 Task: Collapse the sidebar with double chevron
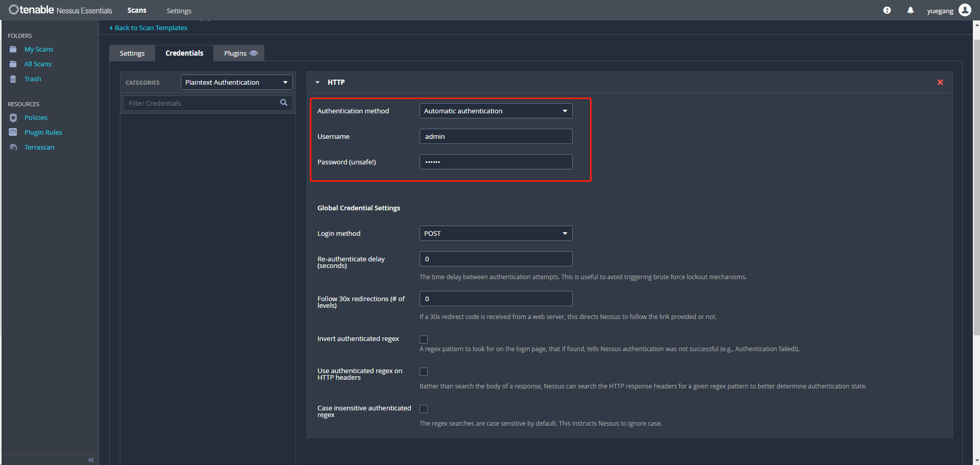[91, 460]
